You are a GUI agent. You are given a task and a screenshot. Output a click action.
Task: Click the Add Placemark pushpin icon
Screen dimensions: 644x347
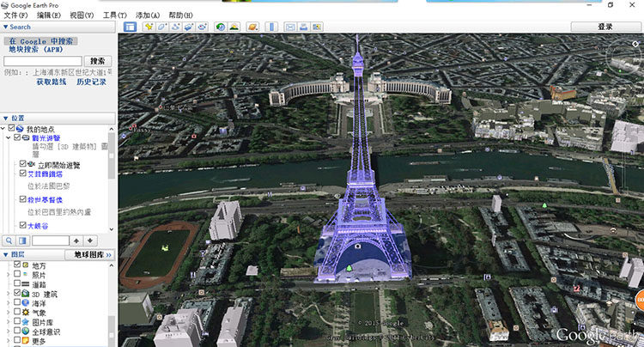click(x=149, y=27)
